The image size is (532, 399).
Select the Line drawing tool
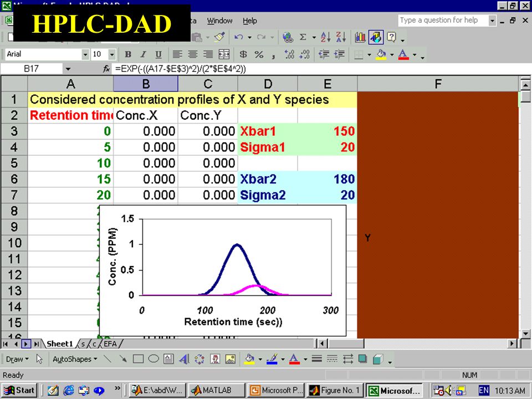[x=108, y=359]
